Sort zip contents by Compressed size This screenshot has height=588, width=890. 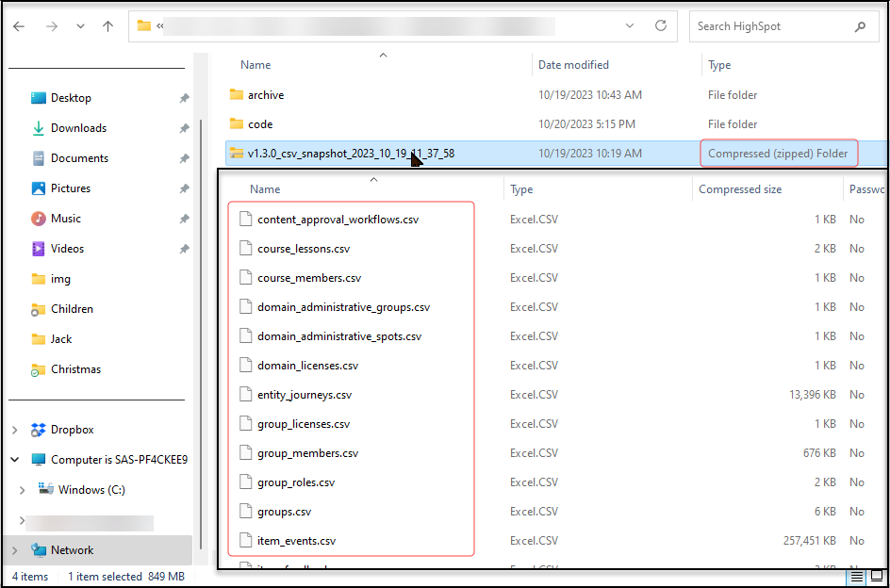739,189
